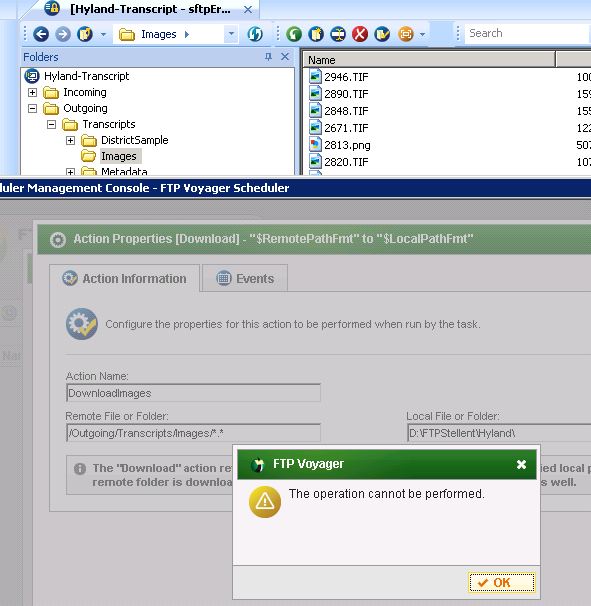Click the rename toolbar icon
Screen dimensions: 591x606
click(338, 34)
